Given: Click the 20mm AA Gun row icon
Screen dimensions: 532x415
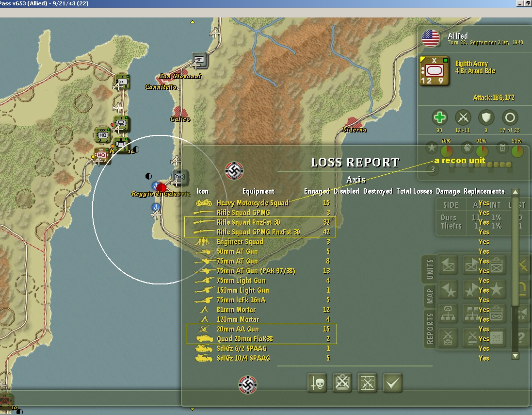Looking at the screenshot, I should [x=204, y=329].
